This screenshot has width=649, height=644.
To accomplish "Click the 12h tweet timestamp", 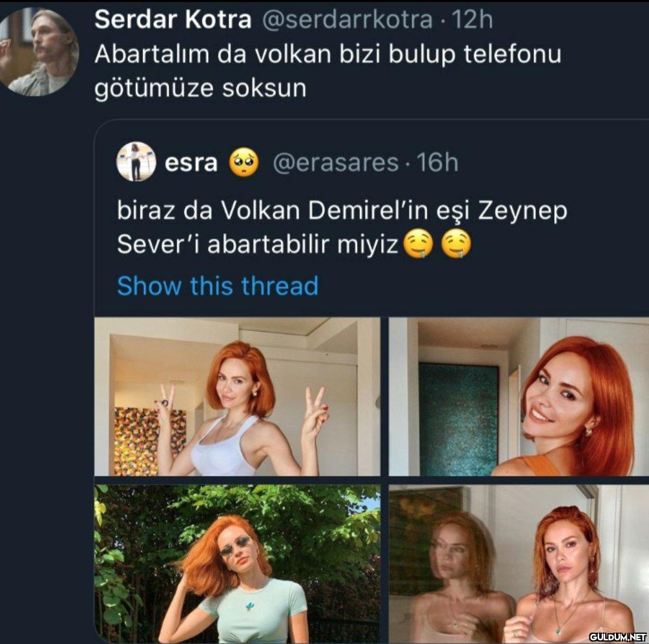I will (x=472, y=20).
